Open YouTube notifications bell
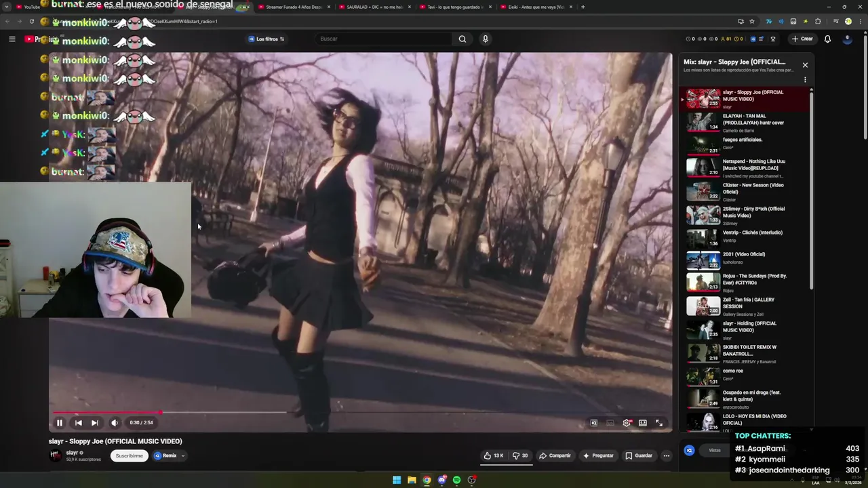This screenshot has width=868, height=488. pos(827,39)
